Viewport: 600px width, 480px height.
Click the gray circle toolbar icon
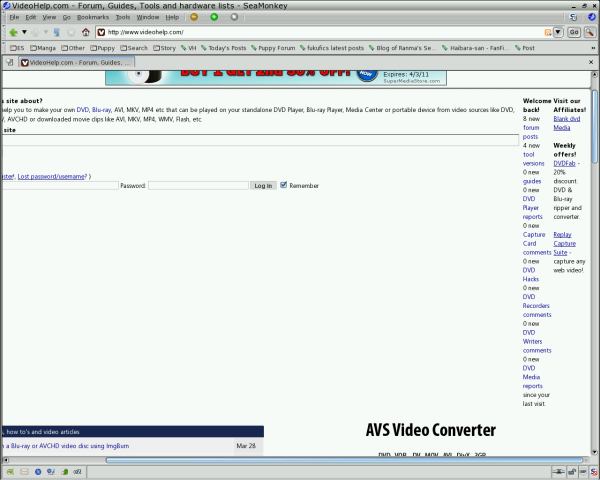point(234,17)
